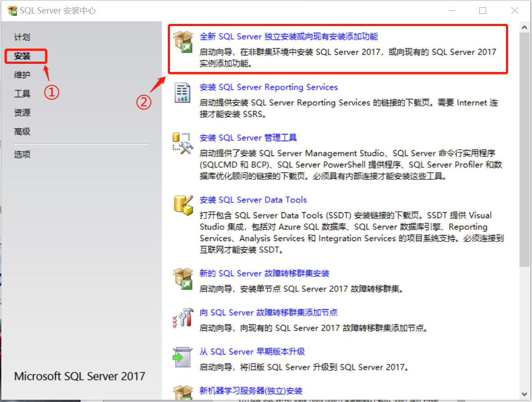Open link 安装 SQL Server Reporting Services
The image size is (532, 402).
tap(269, 87)
